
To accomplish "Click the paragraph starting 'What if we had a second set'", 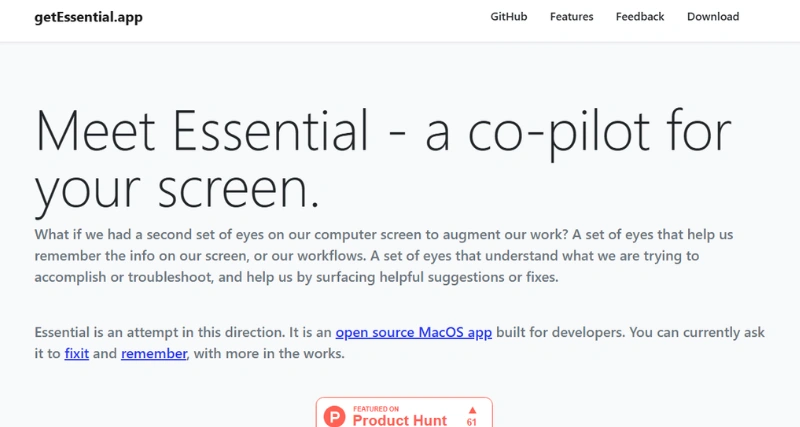I will click(384, 256).
